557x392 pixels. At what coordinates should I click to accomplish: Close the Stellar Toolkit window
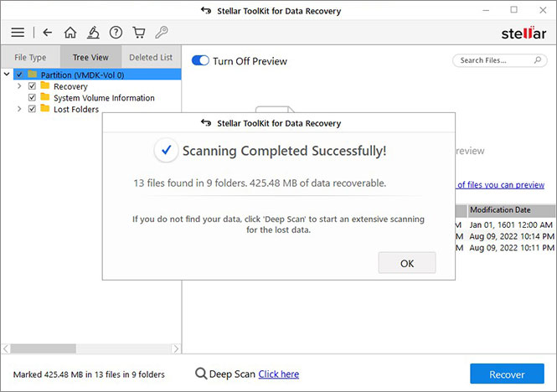click(543, 10)
